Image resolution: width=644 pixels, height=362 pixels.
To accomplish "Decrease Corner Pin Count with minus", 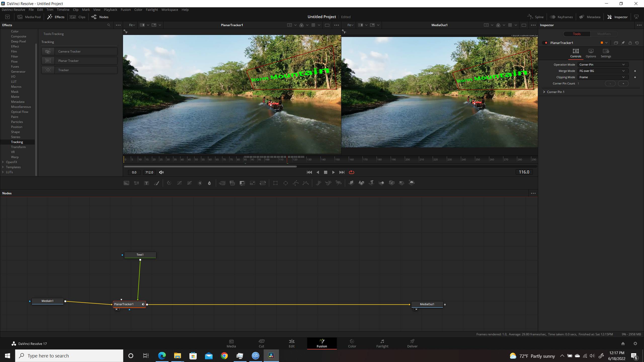I will pos(610,83).
